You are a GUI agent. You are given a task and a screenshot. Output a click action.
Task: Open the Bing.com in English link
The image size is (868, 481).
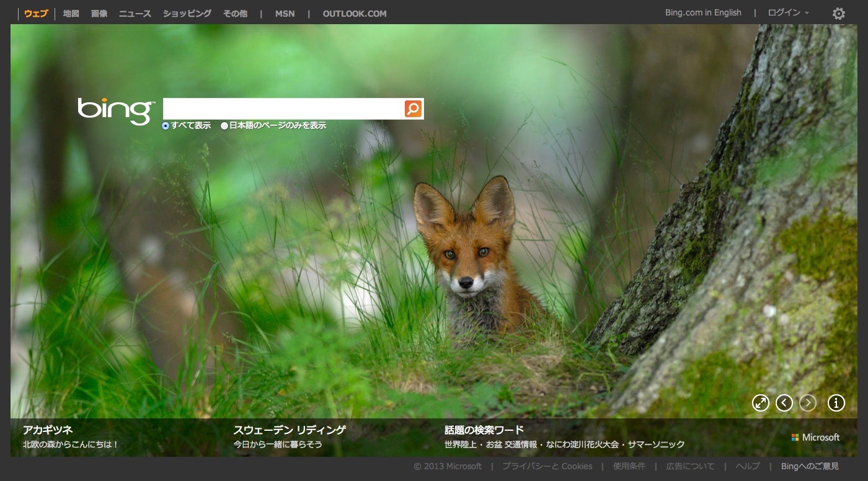pyautogui.click(x=703, y=13)
